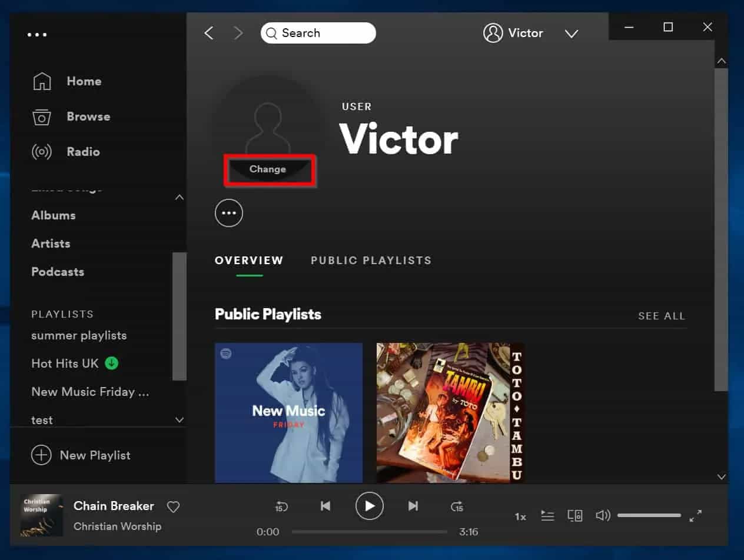Switch to the Public Playlists tab

pos(371,260)
